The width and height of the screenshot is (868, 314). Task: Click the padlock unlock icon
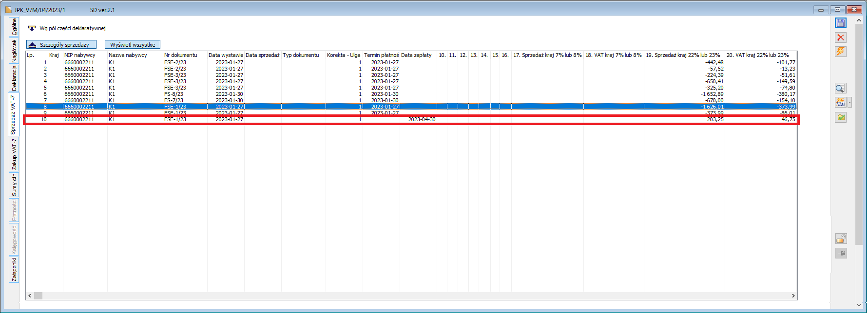pyautogui.click(x=841, y=239)
